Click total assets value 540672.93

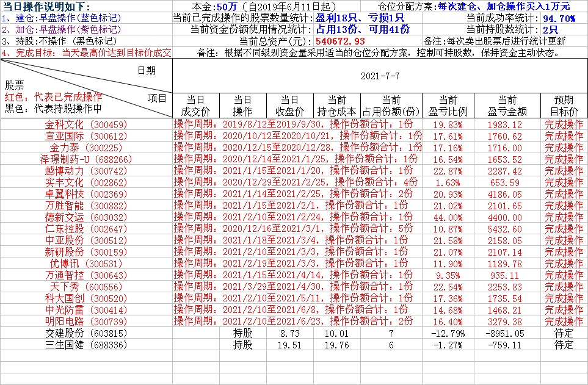pyautogui.click(x=340, y=41)
